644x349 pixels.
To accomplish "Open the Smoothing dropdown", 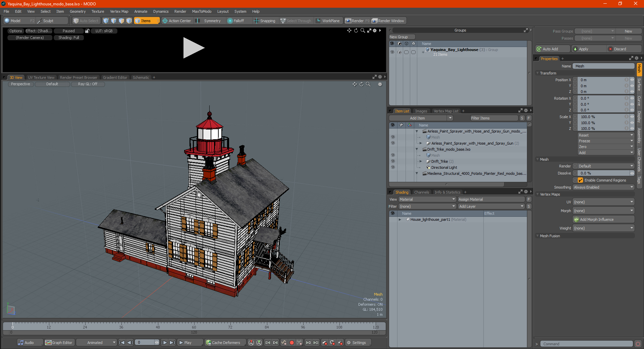I will point(603,187).
